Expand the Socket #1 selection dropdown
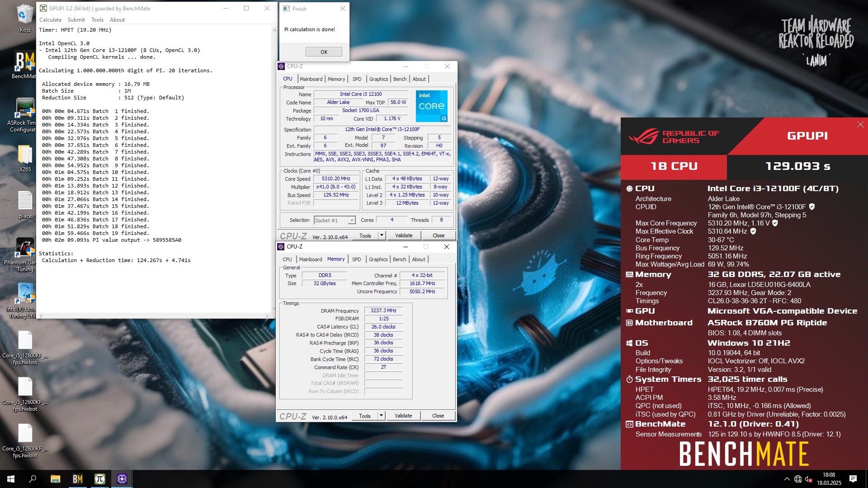Screen dimensions: 868x488 [352, 221]
